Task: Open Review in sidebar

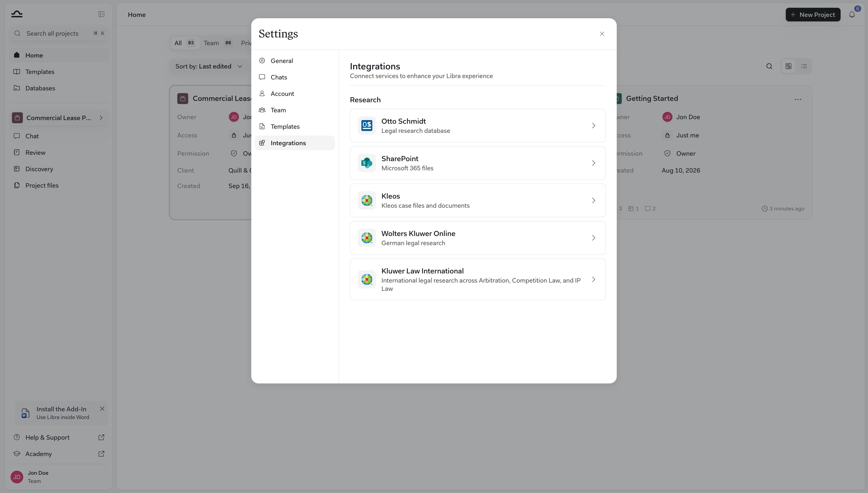Action: (59, 152)
